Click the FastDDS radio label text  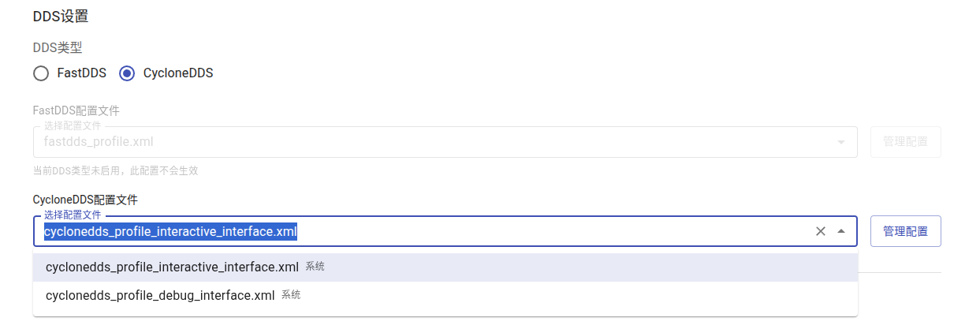82,73
